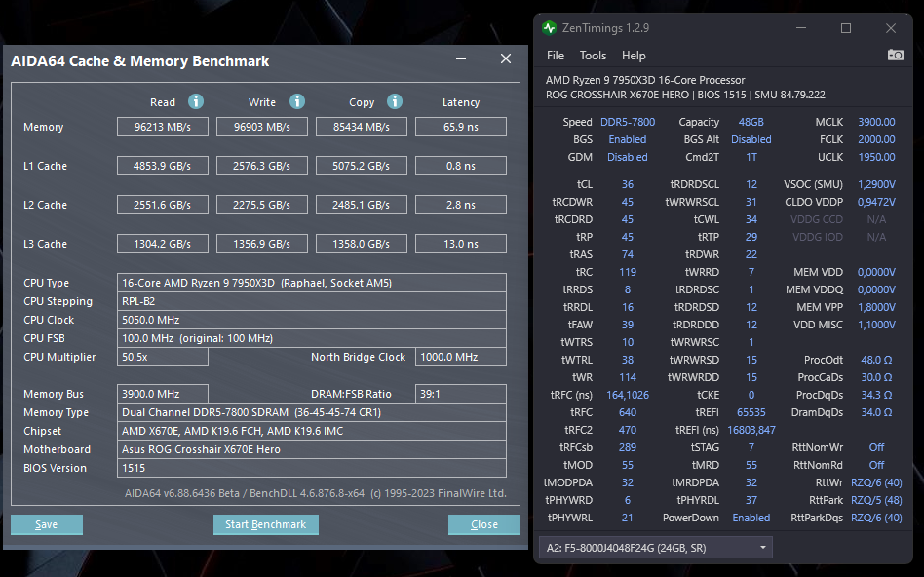Minimize the ZenTimings window

coord(801,28)
